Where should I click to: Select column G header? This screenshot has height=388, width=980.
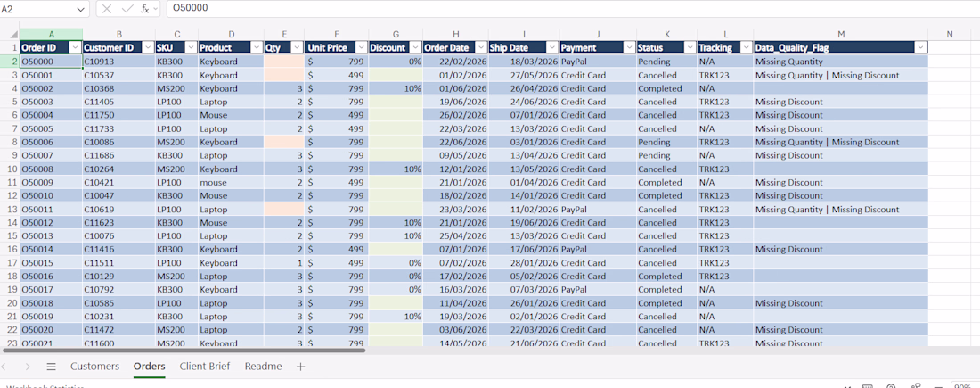pos(396,35)
